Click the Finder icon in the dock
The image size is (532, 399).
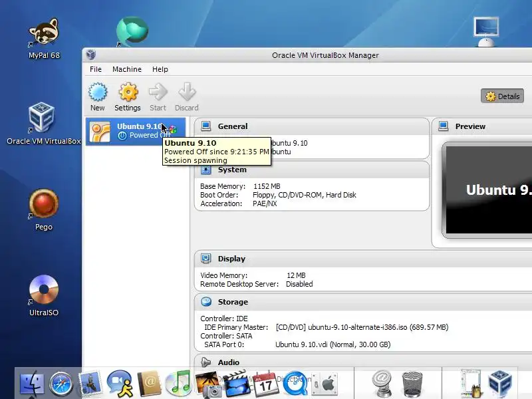point(32,384)
